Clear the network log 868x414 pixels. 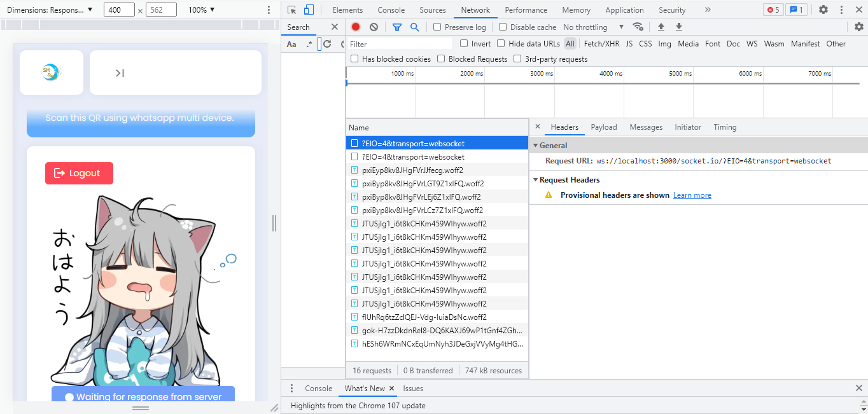tap(374, 27)
